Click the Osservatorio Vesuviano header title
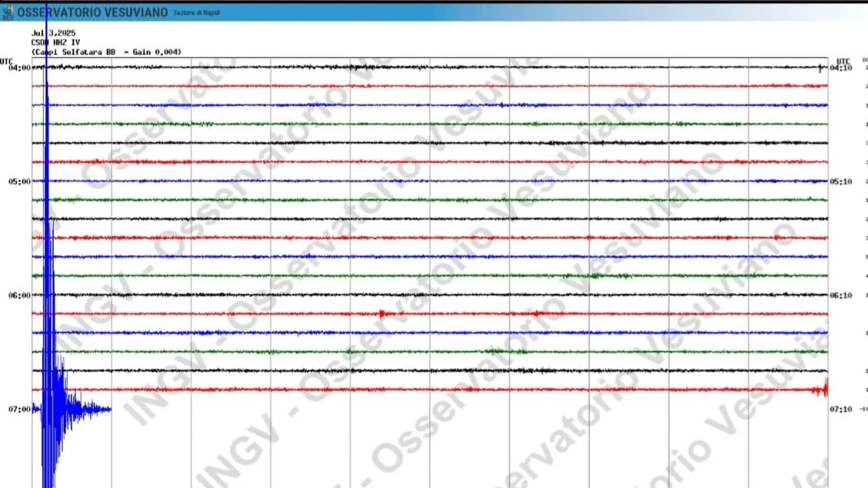This screenshot has width=868, height=488. (x=92, y=12)
